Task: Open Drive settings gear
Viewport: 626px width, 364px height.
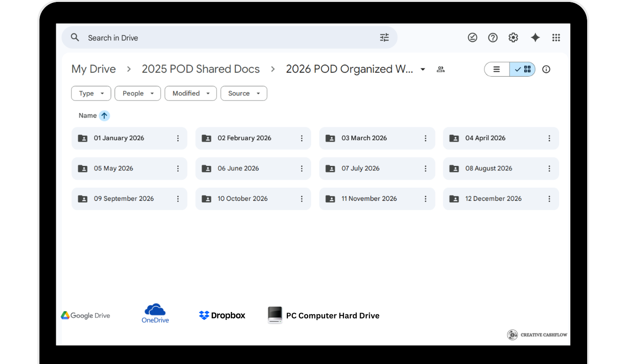Action: (513, 37)
